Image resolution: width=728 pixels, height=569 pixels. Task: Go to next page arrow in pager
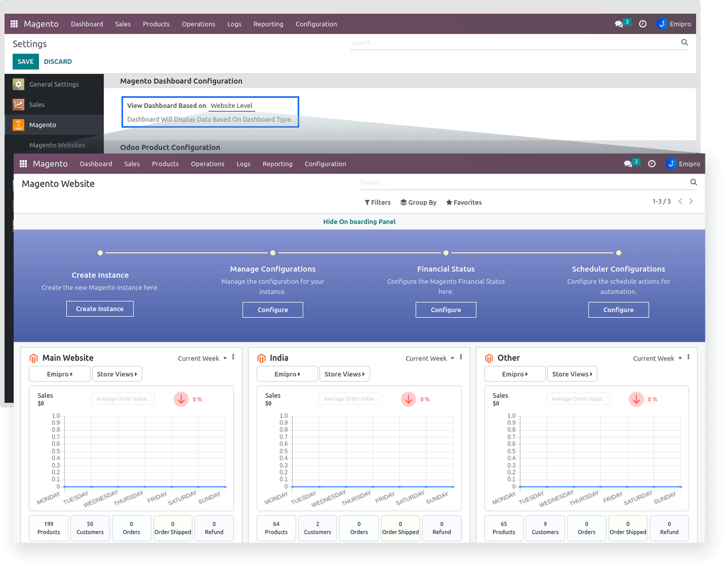(691, 201)
